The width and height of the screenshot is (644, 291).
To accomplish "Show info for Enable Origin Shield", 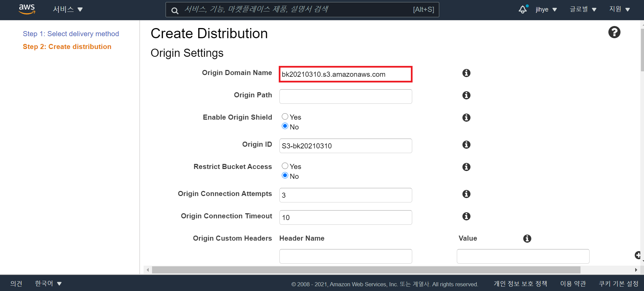I will [x=466, y=118].
